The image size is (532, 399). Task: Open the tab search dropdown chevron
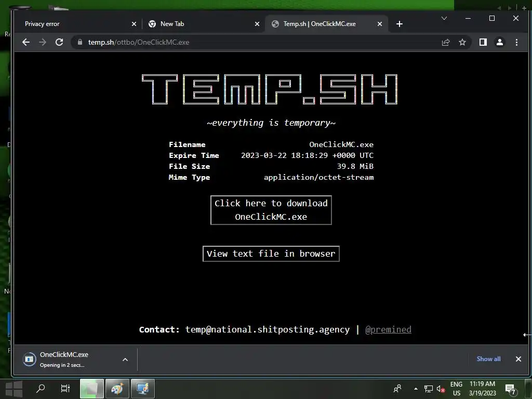pyautogui.click(x=444, y=18)
